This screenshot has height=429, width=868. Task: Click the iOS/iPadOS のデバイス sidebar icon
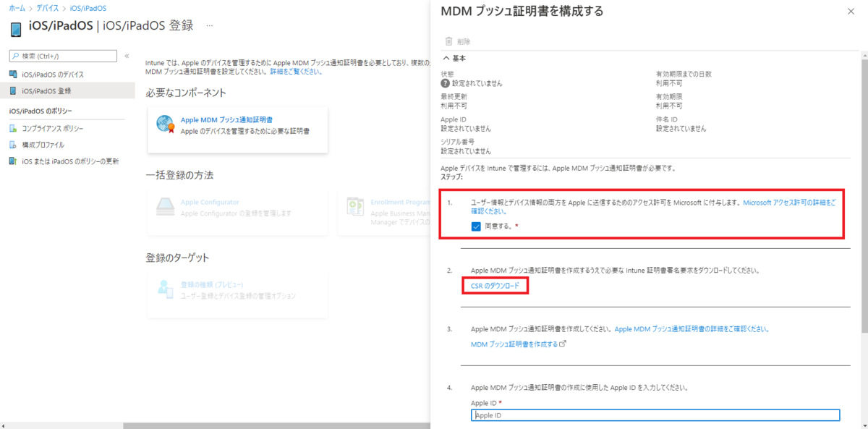[x=13, y=75]
